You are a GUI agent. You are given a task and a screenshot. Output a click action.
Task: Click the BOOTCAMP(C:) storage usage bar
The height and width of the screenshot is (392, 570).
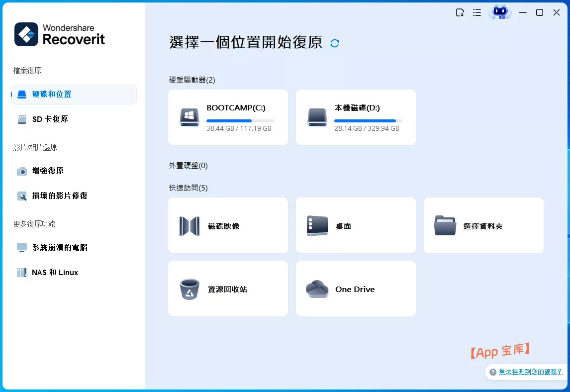(240, 121)
